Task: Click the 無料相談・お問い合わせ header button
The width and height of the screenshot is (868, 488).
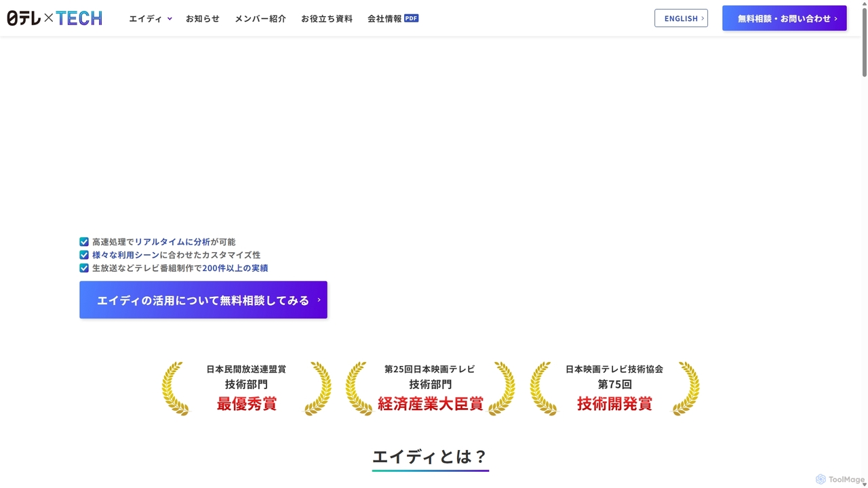Action: [785, 18]
